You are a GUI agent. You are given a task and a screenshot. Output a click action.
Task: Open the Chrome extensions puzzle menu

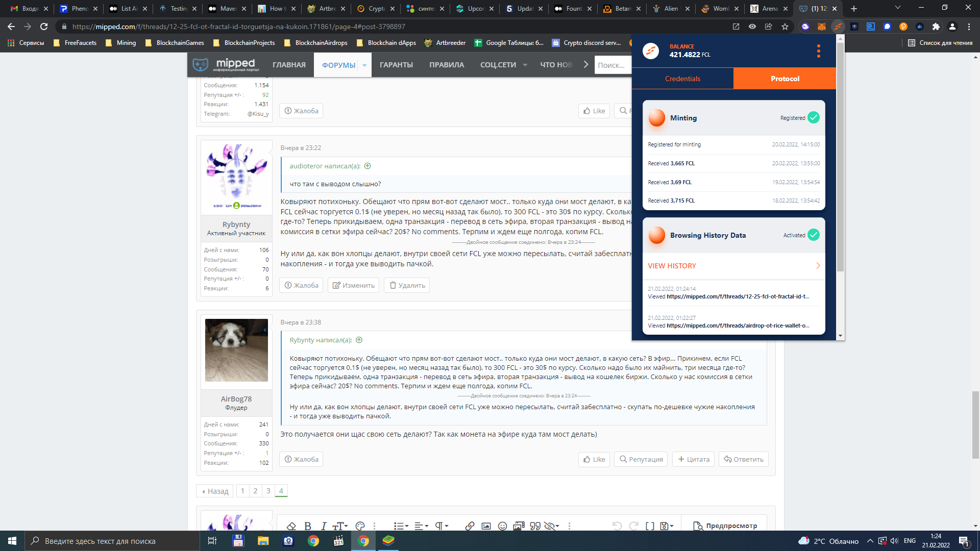(x=936, y=27)
